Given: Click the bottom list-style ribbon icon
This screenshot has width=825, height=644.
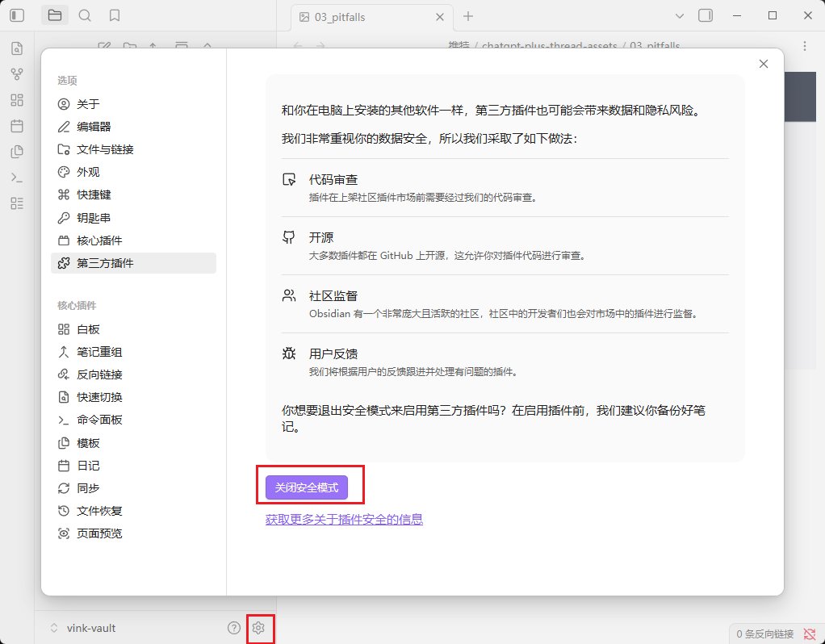Looking at the screenshot, I should (17, 203).
